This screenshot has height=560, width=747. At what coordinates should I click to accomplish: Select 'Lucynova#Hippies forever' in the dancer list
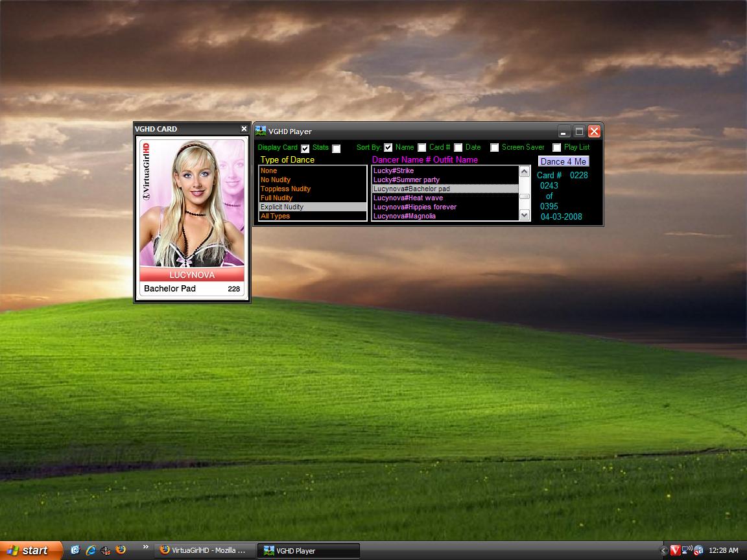445,207
